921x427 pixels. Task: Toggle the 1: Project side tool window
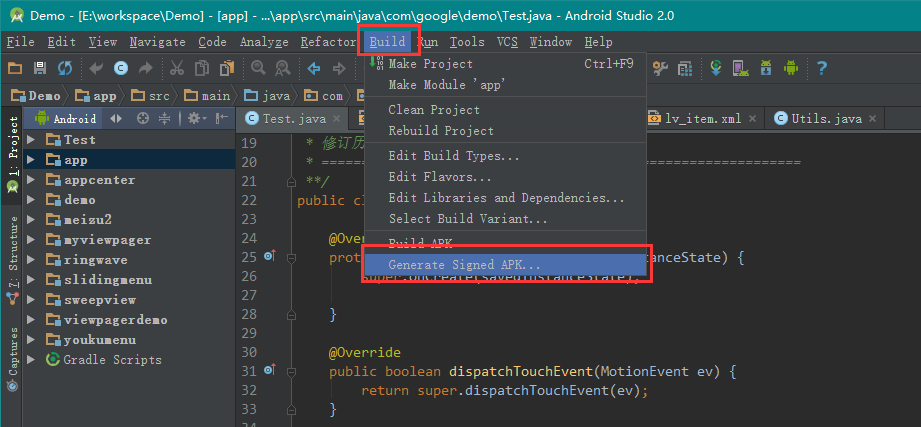(x=12, y=155)
